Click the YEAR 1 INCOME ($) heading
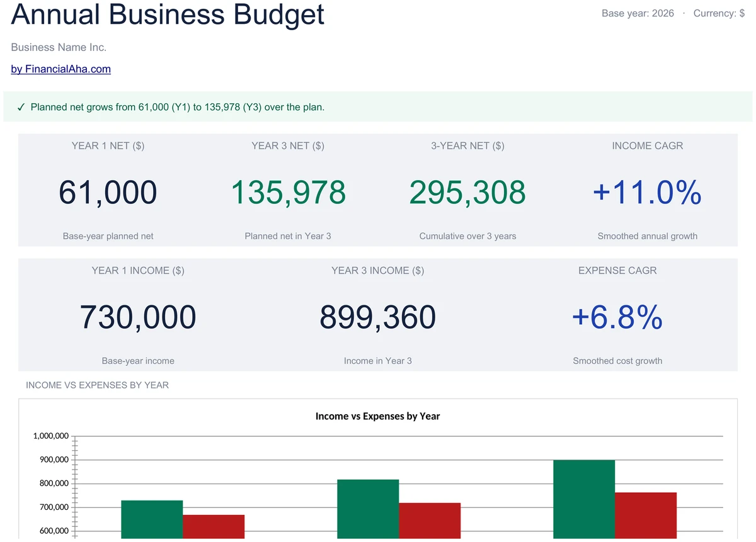Screen dimensions: 756x542 138,270
